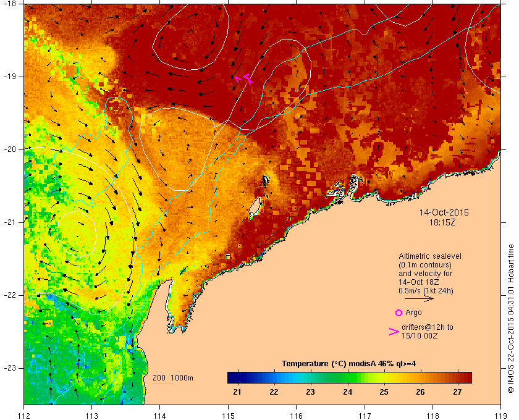Click the 'and velocity for' legend line
Screen dimensions: 519x420
coord(425,274)
